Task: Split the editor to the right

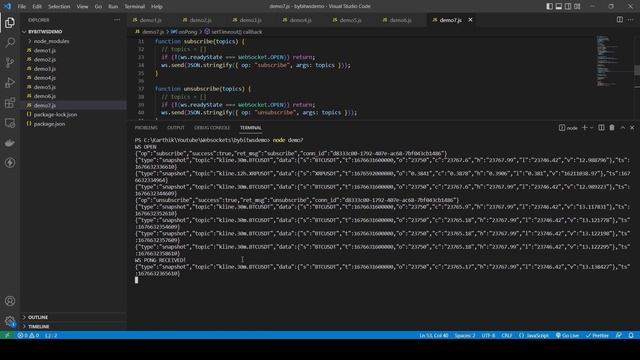Action: [x=620, y=20]
